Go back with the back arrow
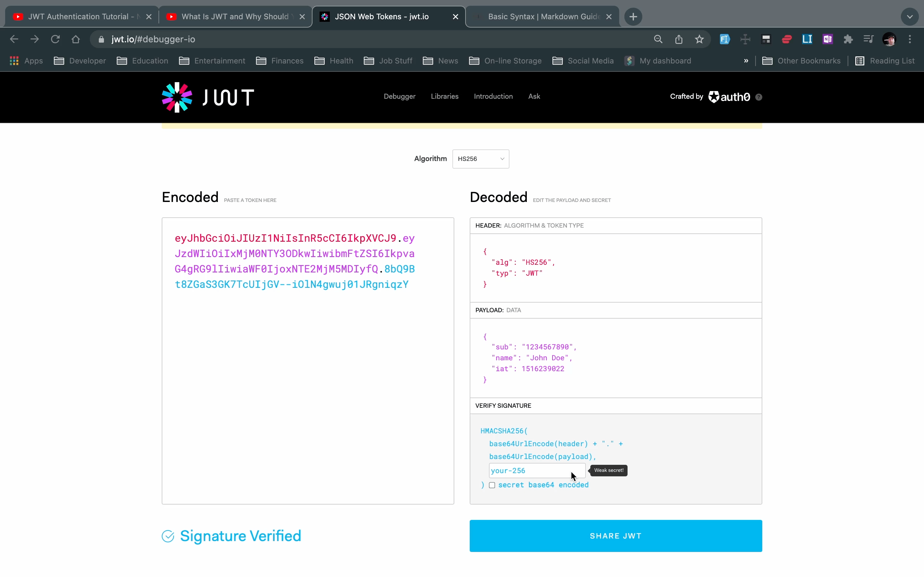 (x=14, y=39)
